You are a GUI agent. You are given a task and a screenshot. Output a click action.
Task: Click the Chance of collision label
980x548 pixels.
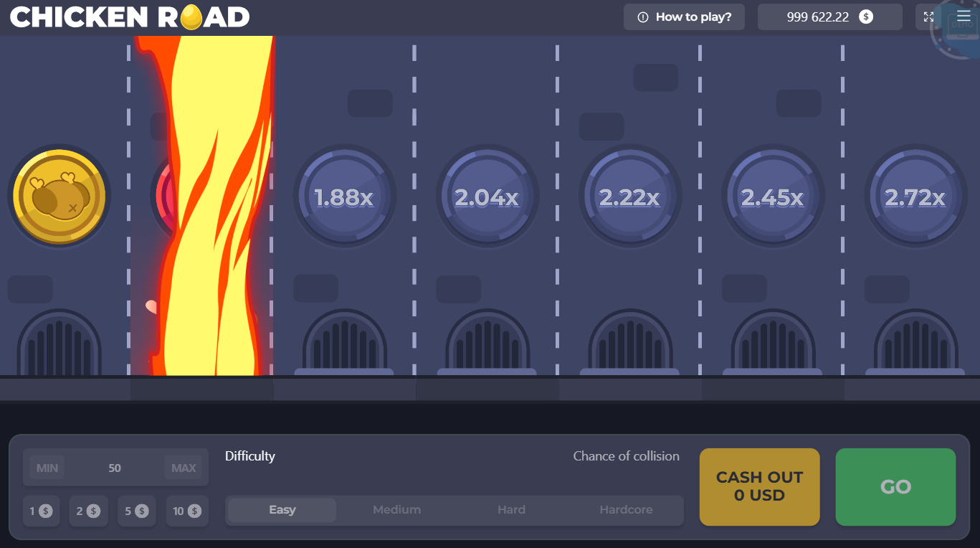coord(627,456)
